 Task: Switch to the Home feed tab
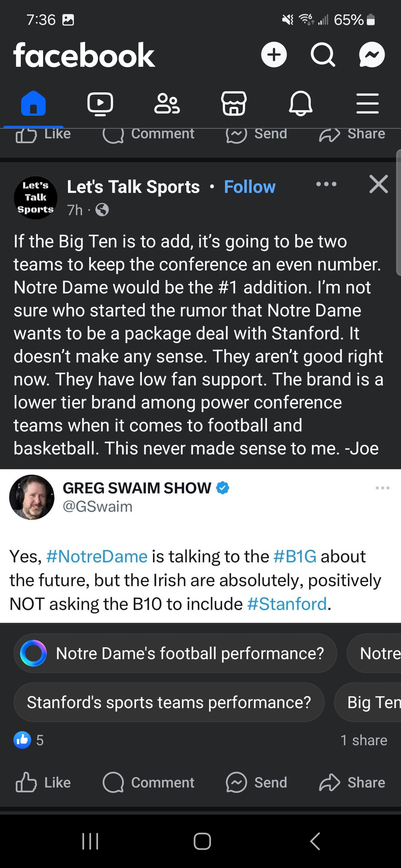33,103
